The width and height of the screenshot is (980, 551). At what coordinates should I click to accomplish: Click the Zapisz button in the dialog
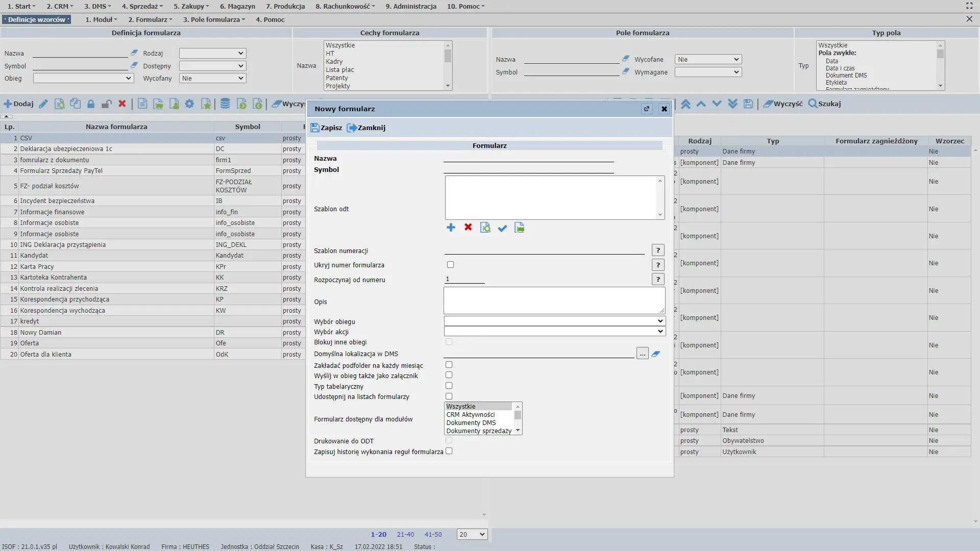(327, 128)
